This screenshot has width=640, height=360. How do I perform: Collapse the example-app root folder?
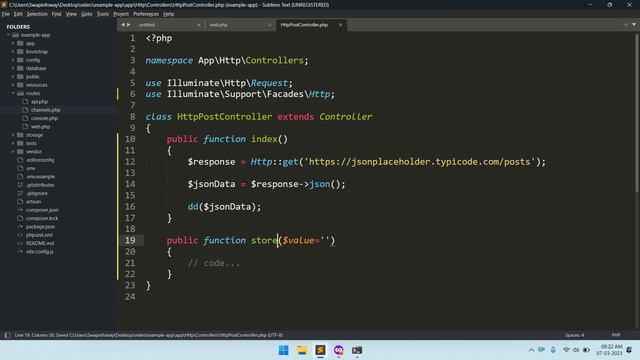(8, 35)
